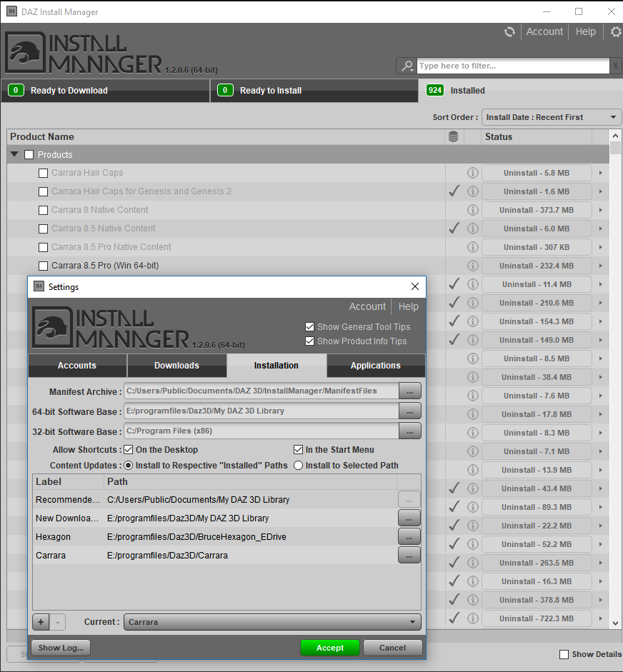The width and height of the screenshot is (623, 672).
Task: Click the Type here to filter field
Action: tap(513, 66)
